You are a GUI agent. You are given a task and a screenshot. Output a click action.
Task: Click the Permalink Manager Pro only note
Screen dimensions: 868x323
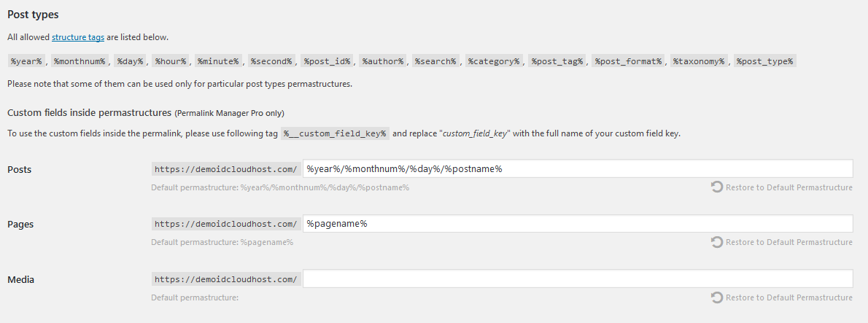(229, 114)
